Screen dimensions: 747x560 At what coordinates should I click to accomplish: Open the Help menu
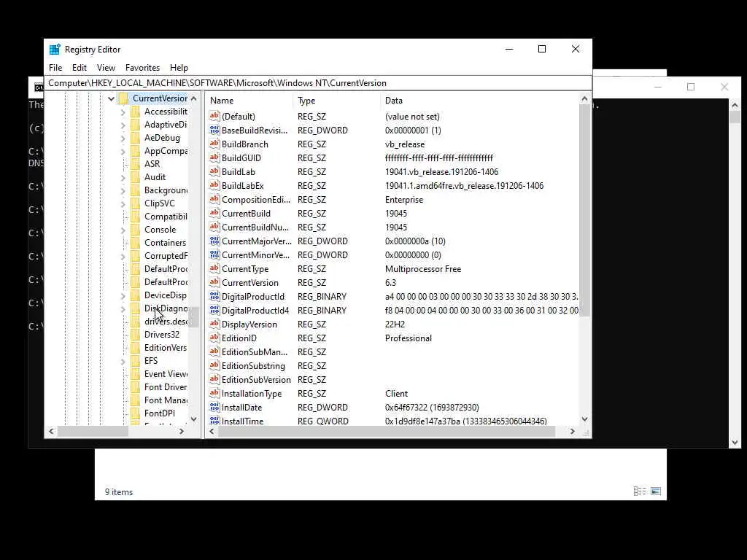(179, 68)
